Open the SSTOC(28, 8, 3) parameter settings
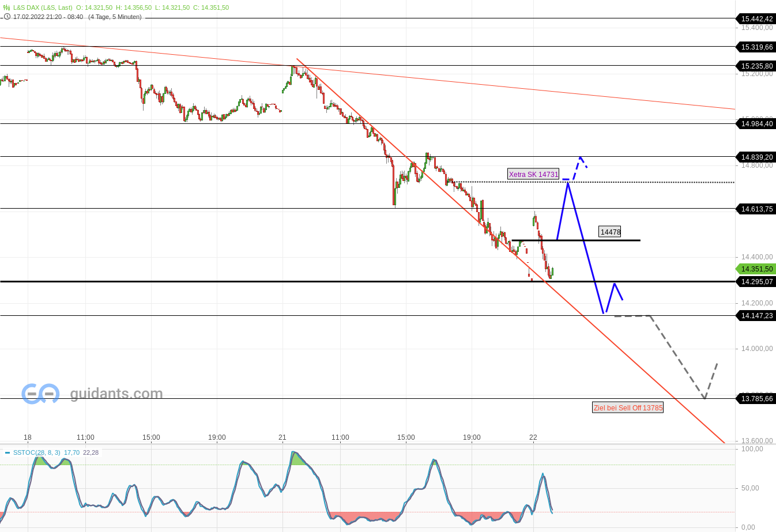Screen dimensions: 776x532 (x=37, y=452)
